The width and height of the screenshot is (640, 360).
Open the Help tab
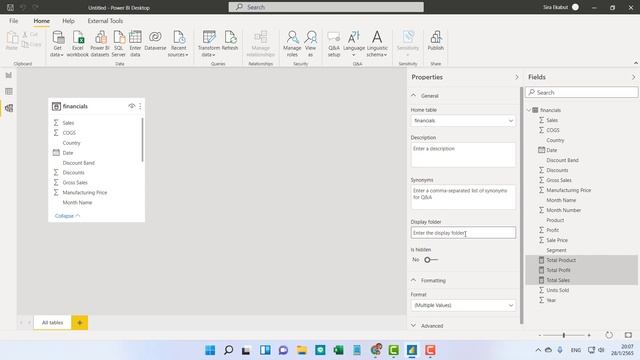tap(68, 21)
